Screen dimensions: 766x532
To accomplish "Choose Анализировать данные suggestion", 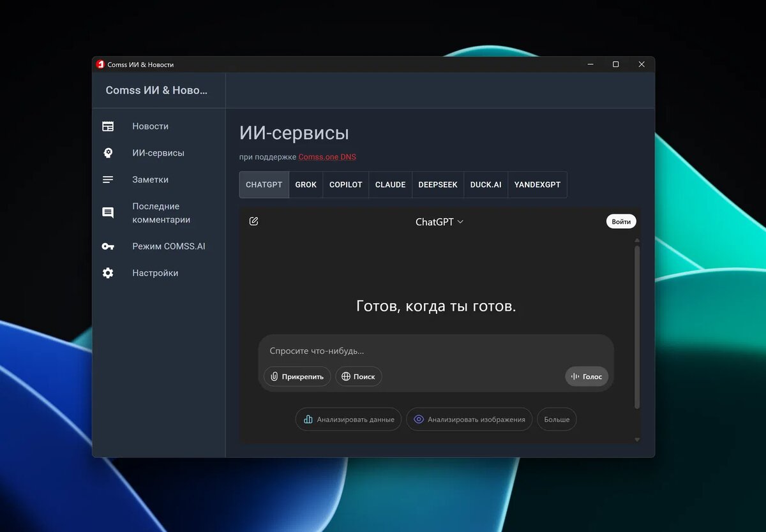I will [349, 419].
